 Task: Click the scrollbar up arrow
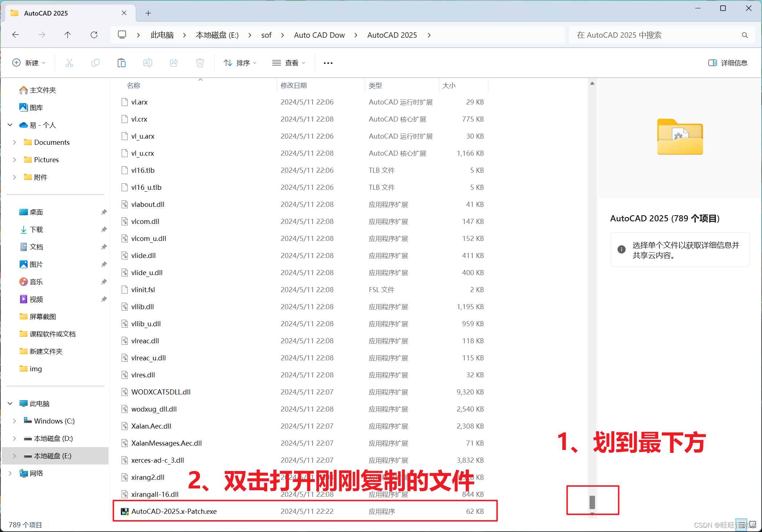592,83
